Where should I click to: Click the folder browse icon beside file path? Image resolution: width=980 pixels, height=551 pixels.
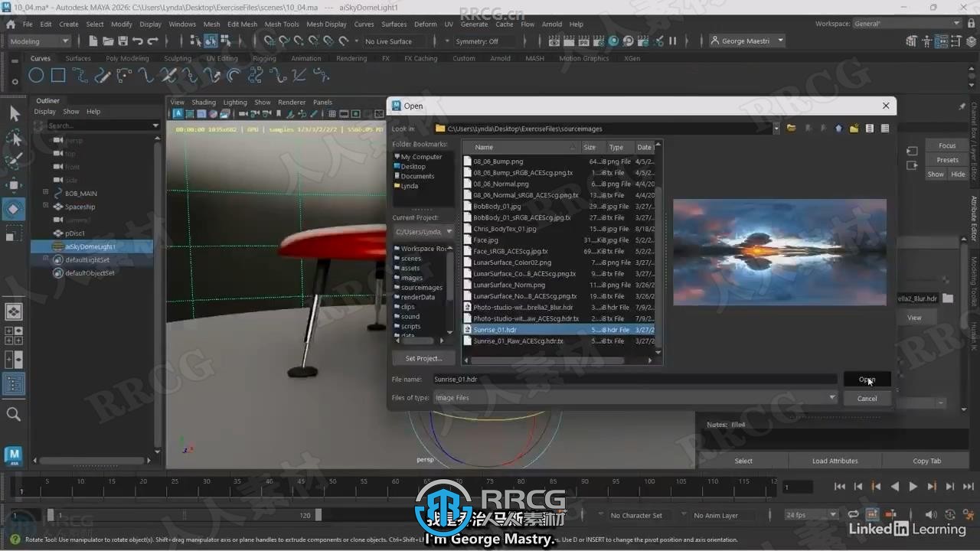click(948, 298)
